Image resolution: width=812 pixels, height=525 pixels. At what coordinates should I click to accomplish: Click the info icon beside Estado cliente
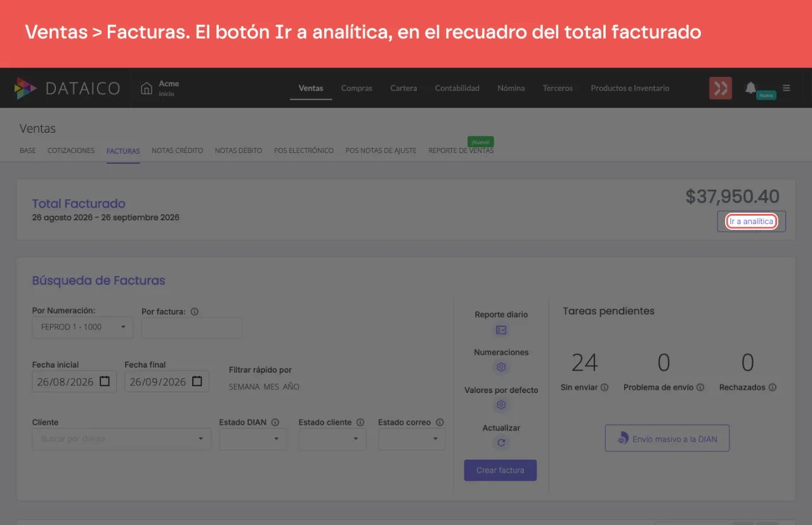click(360, 422)
